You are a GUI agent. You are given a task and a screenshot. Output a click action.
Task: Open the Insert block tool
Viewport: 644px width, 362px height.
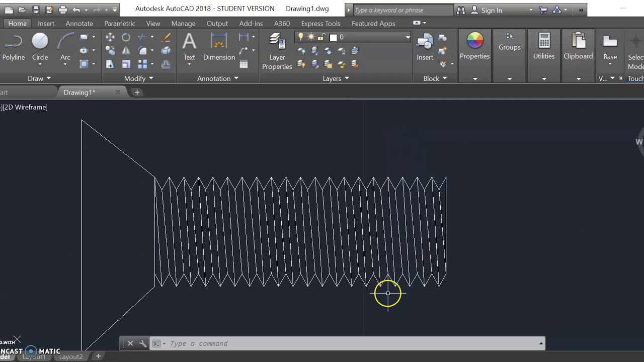[x=425, y=47]
